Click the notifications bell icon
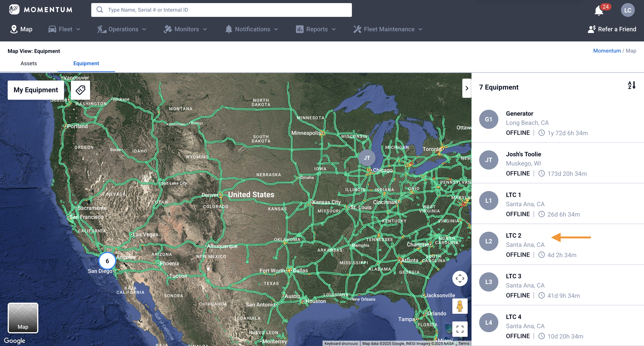This screenshot has width=644, height=346. pos(599,11)
